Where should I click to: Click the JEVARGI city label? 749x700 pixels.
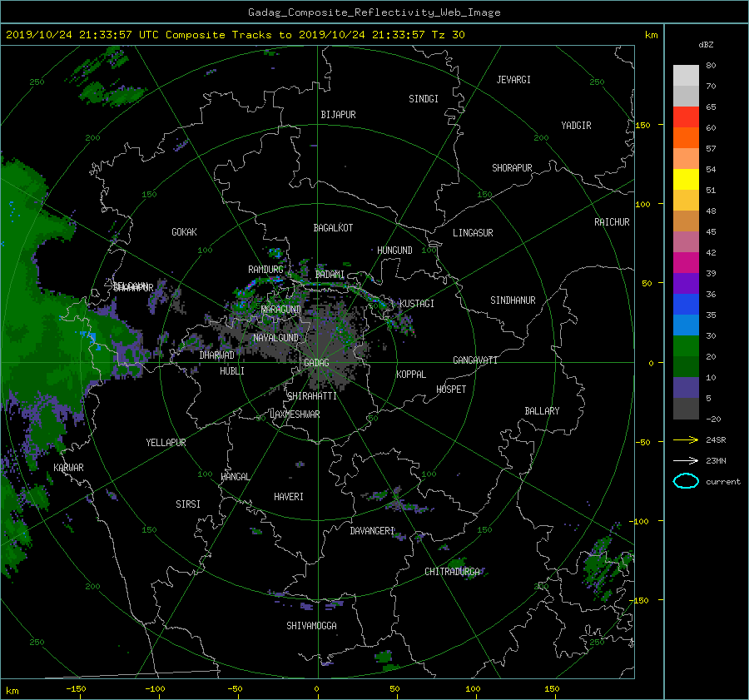[513, 80]
